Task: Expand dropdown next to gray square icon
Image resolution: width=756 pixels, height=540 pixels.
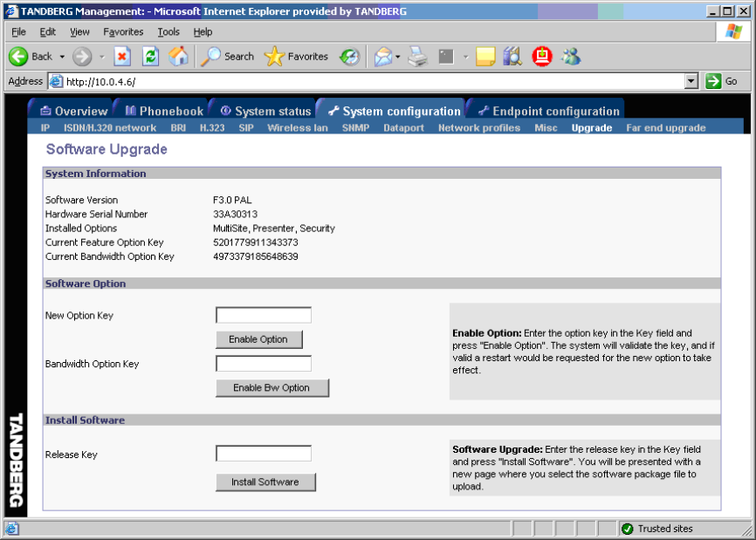Action: pyautogui.click(x=466, y=57)
